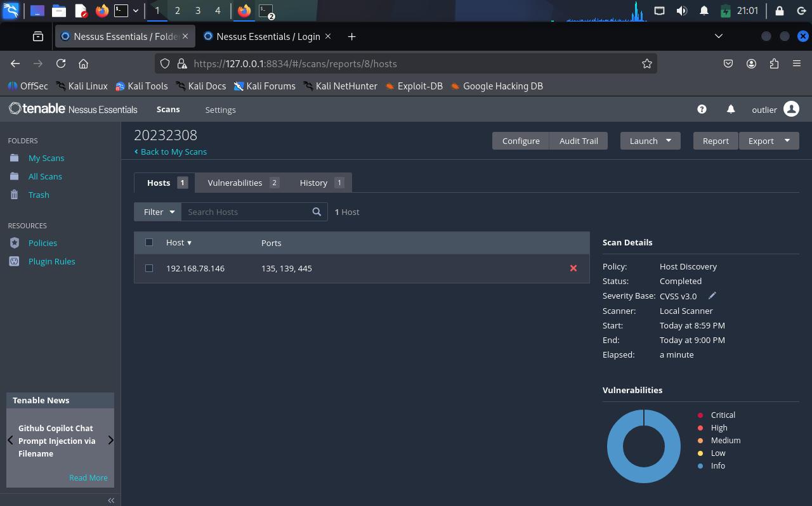The width and height of the screenshot is (812, 506).
Task: Open the My Scans folder
Action: 46,158
